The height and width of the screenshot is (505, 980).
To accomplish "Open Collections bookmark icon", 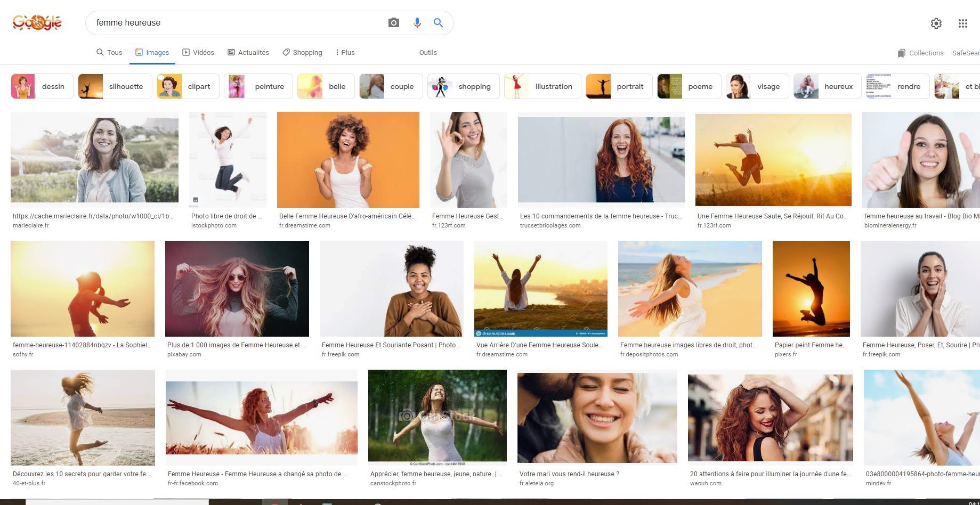I will [x=901, y=53].
